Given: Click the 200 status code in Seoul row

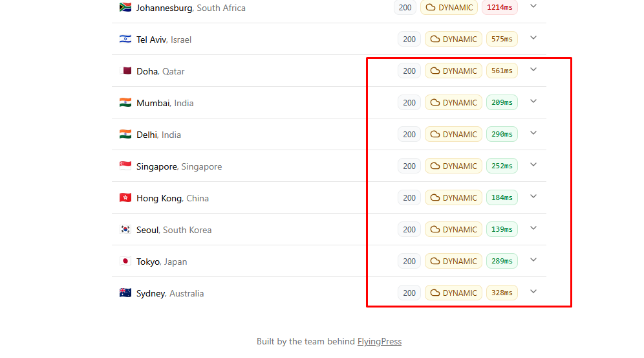Looking at the screenshot, I should pyautogui.click(x=409, y=229).
